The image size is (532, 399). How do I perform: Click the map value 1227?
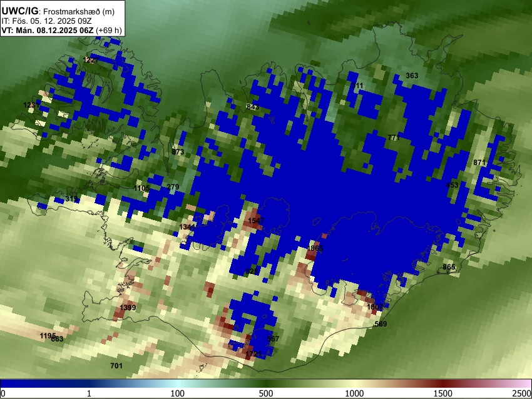(91, 60)
